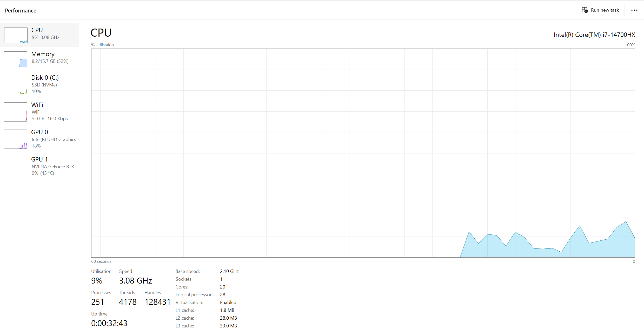Click the Performance page heading
The height and width of the screenshot is (336, 644).
(x=21, y=11)
